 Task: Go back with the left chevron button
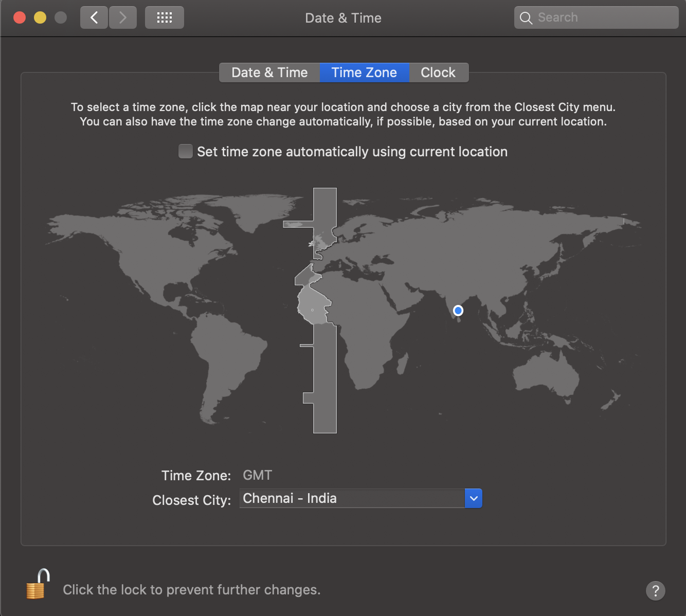(x=94, y=18)
